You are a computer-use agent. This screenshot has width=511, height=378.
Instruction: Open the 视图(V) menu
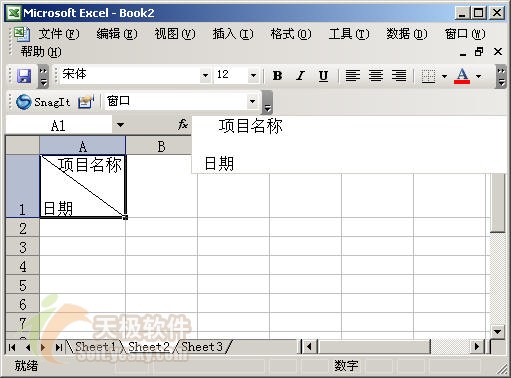175,34
